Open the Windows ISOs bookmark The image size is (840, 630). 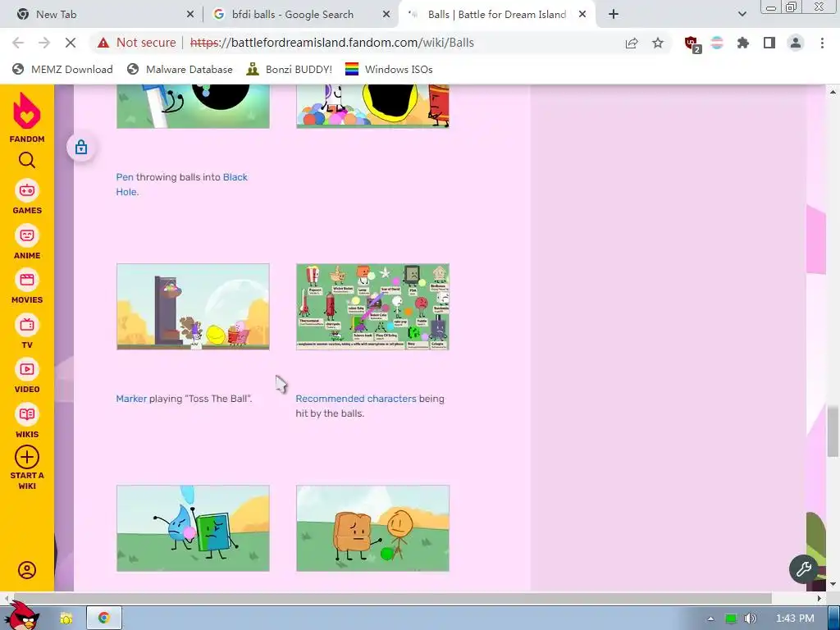[x=389, y=69]
